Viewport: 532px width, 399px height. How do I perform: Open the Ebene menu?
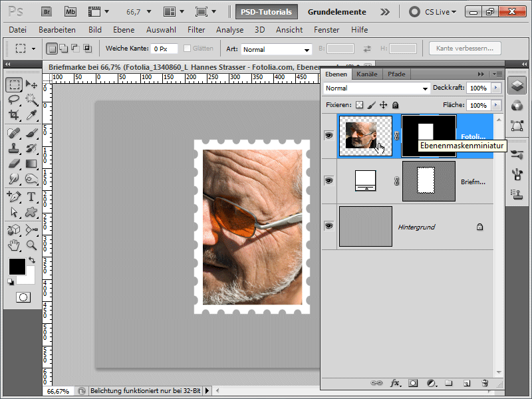pyautogui.click(x=124, y=30)
